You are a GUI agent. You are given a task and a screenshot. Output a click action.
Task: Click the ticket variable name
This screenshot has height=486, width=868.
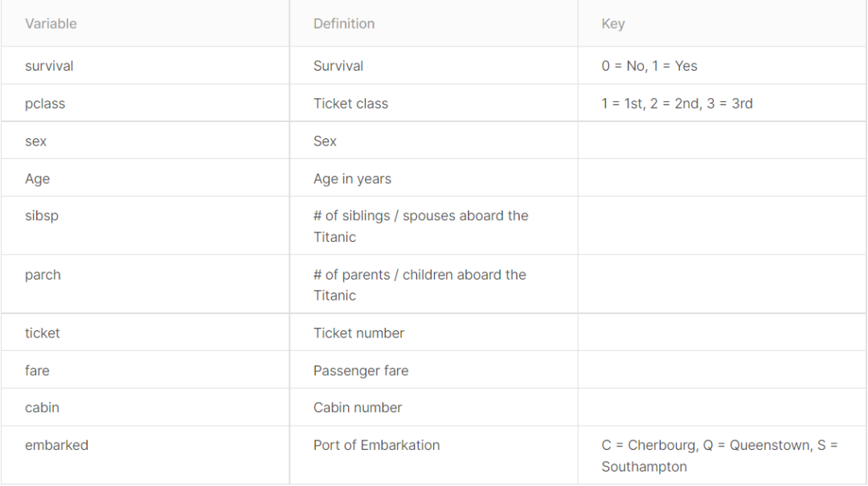(x=42, y=333)
